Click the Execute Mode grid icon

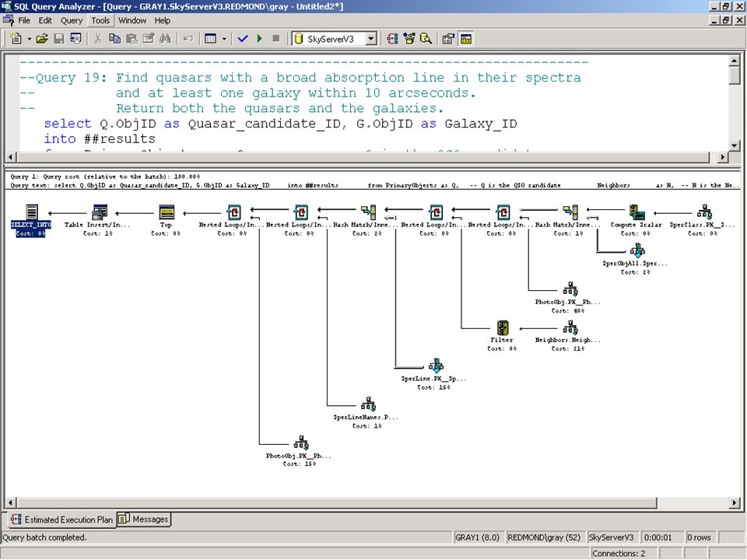tap(210, 39)
